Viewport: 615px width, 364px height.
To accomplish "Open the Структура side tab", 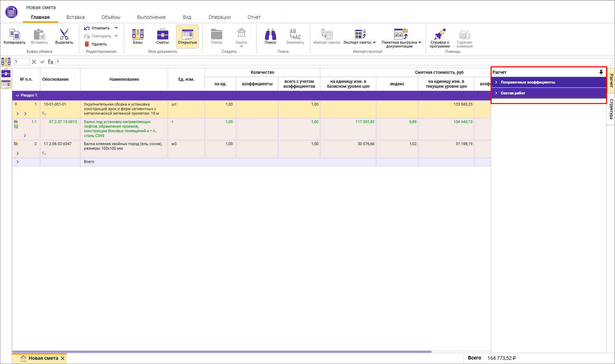I will [x=611, y=109].
